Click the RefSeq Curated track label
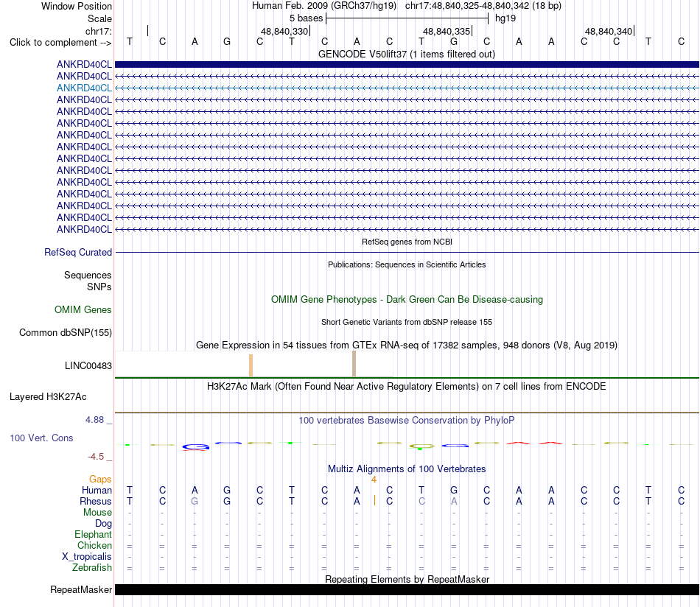This screenshot has width=700, height=607. [77, 252]
